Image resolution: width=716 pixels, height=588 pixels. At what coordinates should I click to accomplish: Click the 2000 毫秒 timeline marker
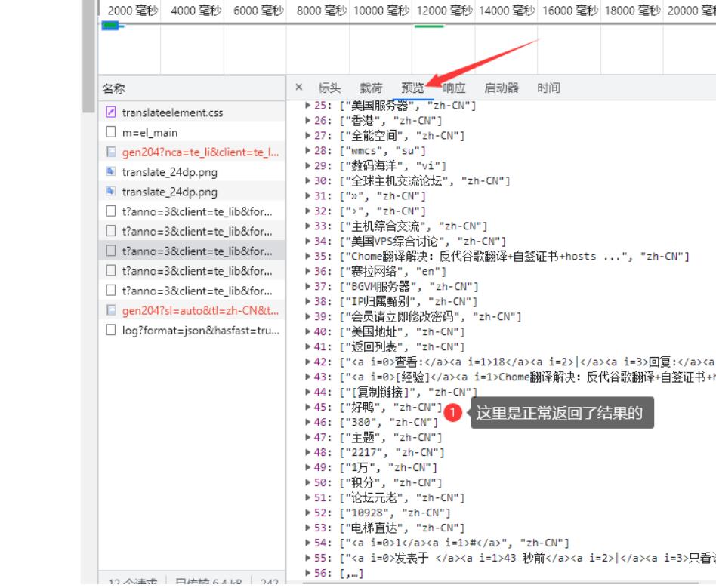[133, 10]
